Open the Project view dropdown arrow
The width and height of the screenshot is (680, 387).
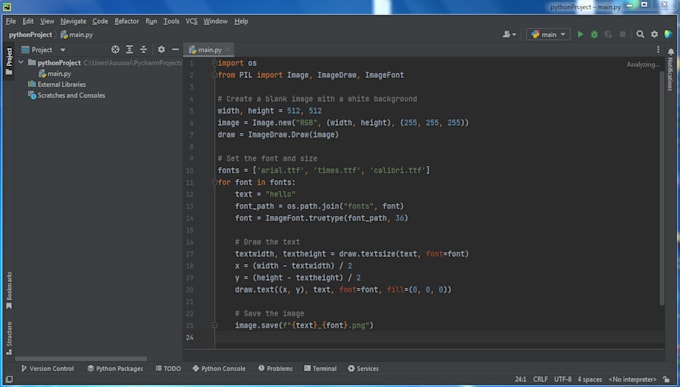click(x=62, y=50)
